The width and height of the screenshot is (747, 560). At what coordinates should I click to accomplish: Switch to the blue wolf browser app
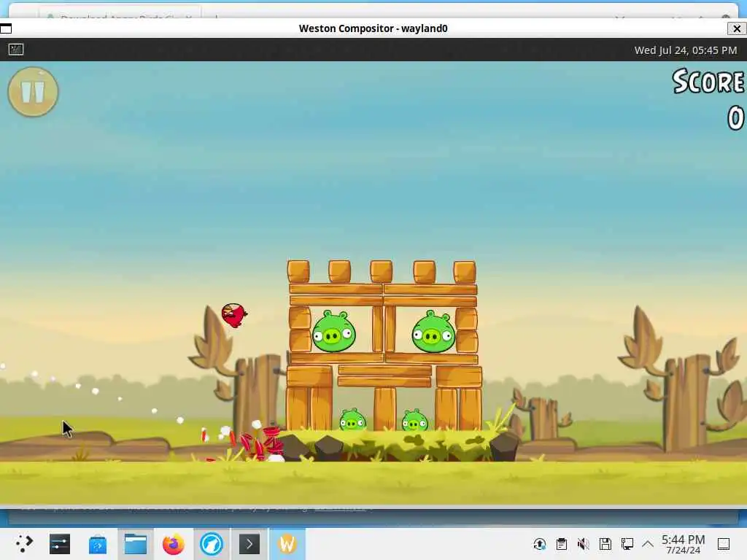(x=212, y=544)
